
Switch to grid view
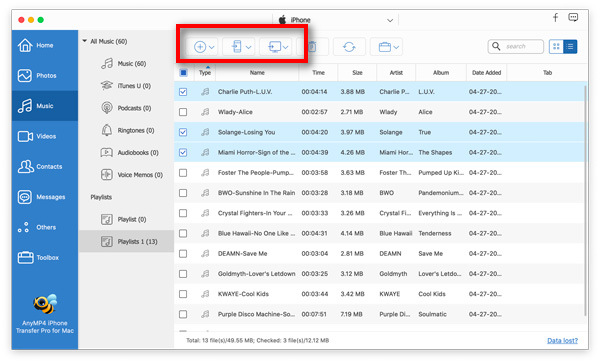coord(556,47)
